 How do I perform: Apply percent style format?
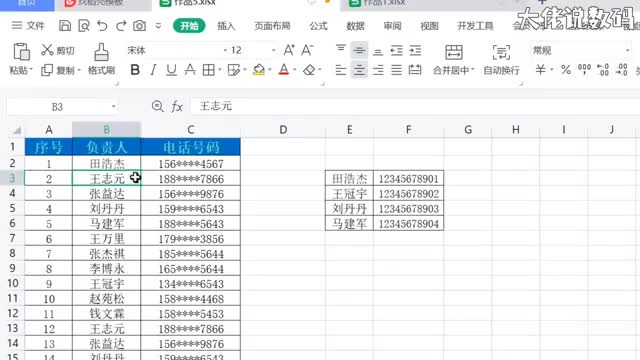[x=566, y=70]
